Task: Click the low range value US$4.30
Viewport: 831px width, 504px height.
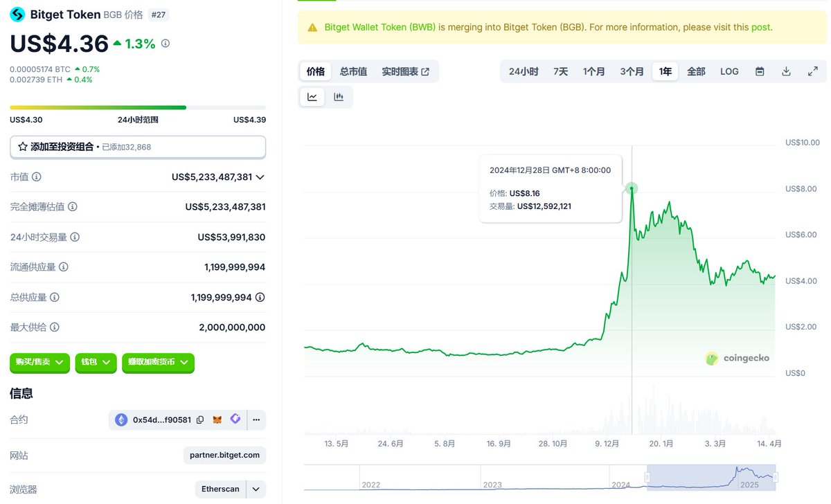Action: point(26,120)
